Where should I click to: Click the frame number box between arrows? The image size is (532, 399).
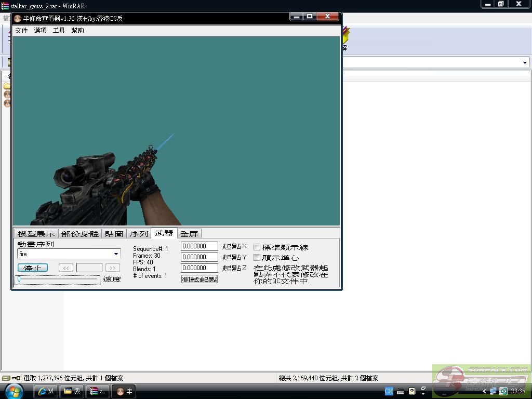pos(89,268)
